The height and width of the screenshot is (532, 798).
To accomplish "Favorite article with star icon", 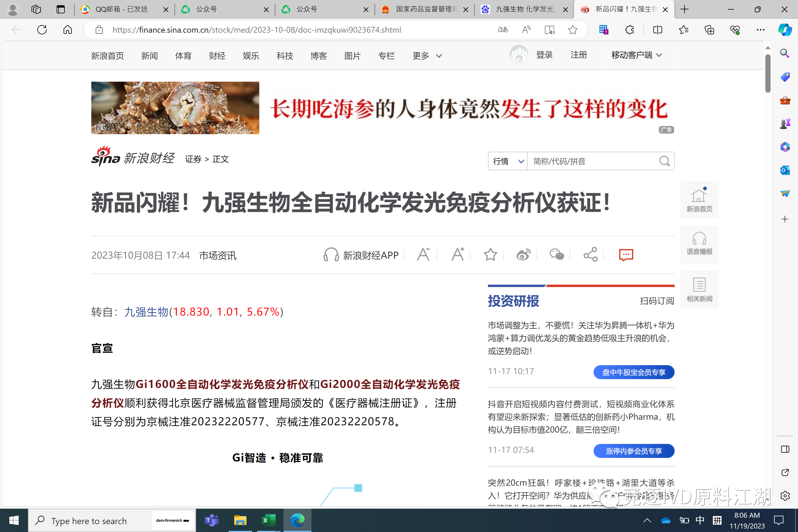I will click(x=490, y=254).
